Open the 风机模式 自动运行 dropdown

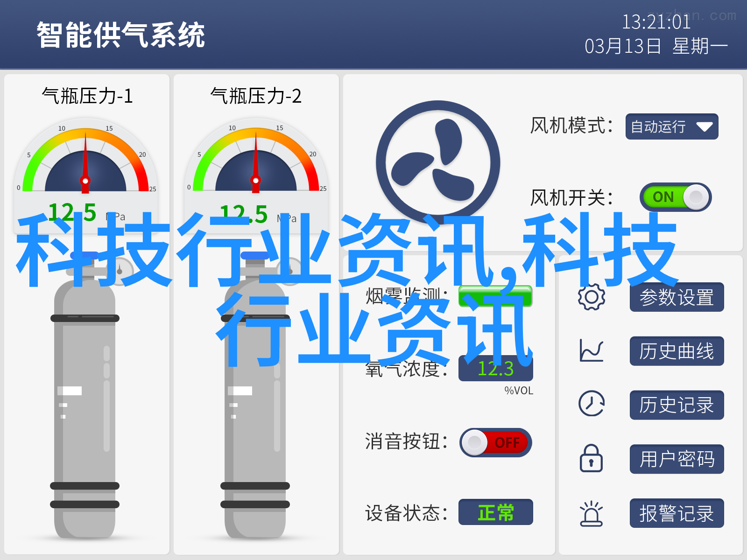pyautogui.click(x=672, y=126)
